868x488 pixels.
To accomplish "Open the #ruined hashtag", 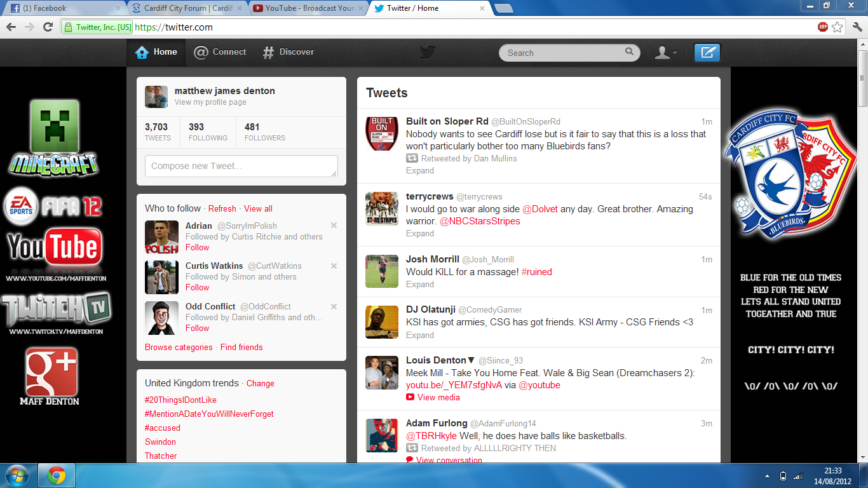I will click(x=537, y=272).
